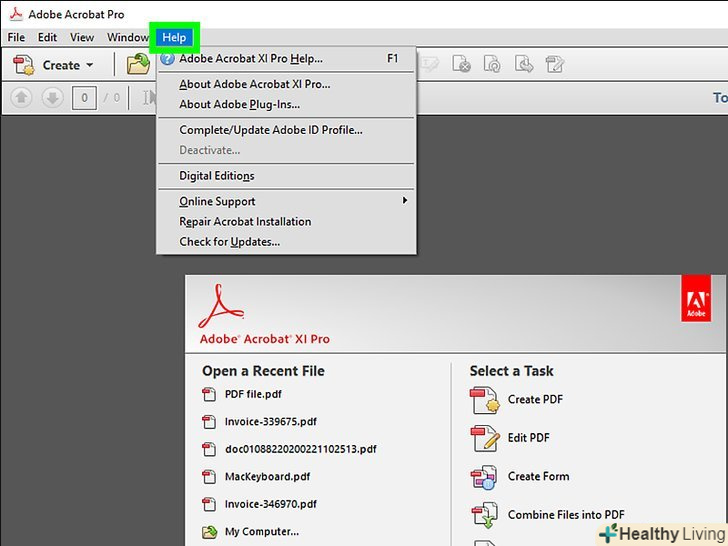Viewport: 728px width, 546px height.
Task: Go to next page with down arrow
Action: 52,98
